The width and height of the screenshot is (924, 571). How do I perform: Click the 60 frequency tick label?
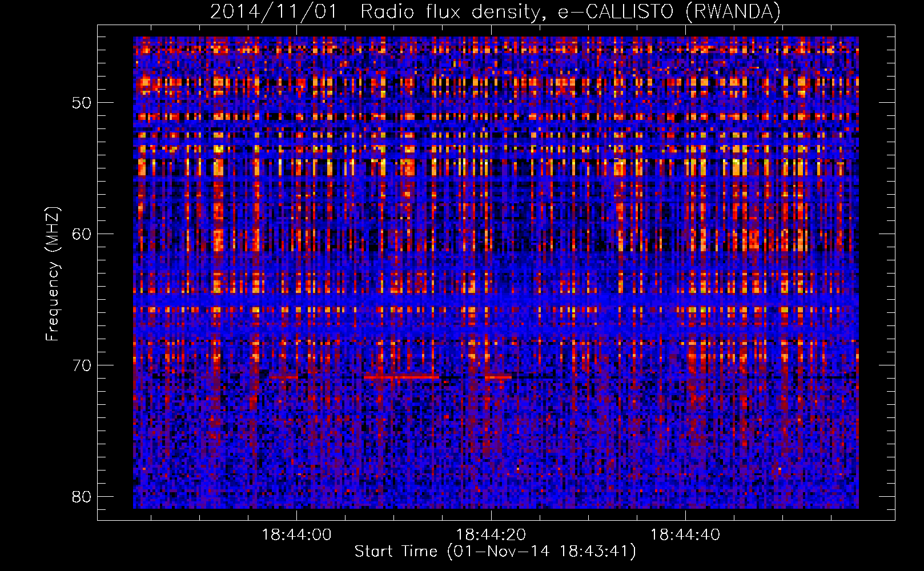click(81, 234)
